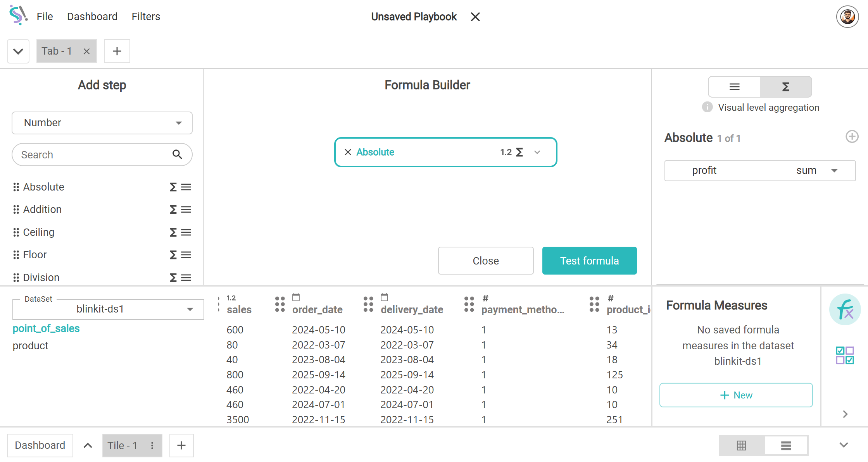Open the checkbox grid panel icon
Screen dimensions: 868x462
(845, 355)
